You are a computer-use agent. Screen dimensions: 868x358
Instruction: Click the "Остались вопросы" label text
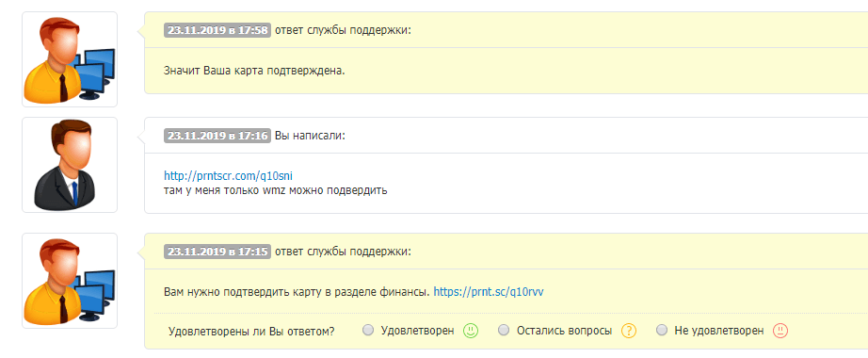[564, 331]
